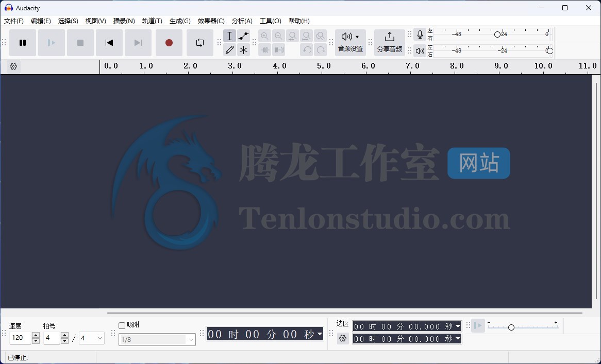The height and width of the screenshot is (364, 601).
Task: Click the 速度 tempo field showing 120
Action: click(x=20, y=338)
